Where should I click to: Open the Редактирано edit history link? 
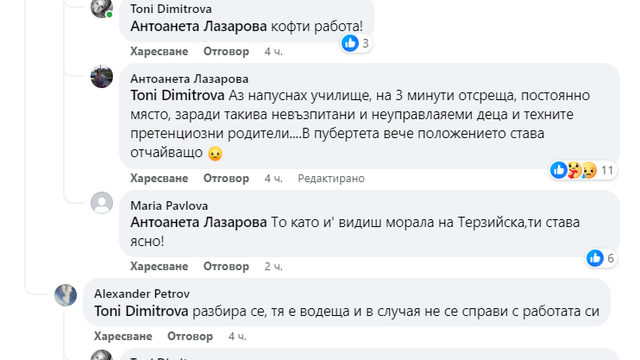(331, 178)
